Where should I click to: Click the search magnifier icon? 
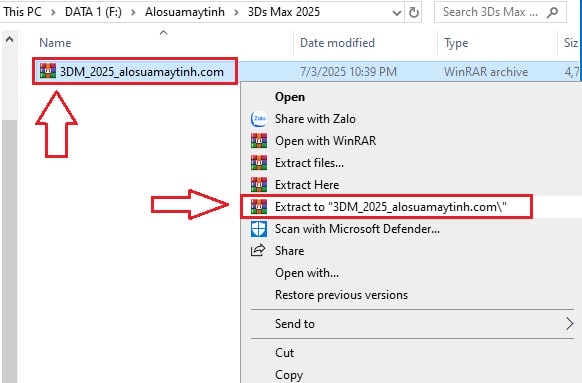[552, 12]
